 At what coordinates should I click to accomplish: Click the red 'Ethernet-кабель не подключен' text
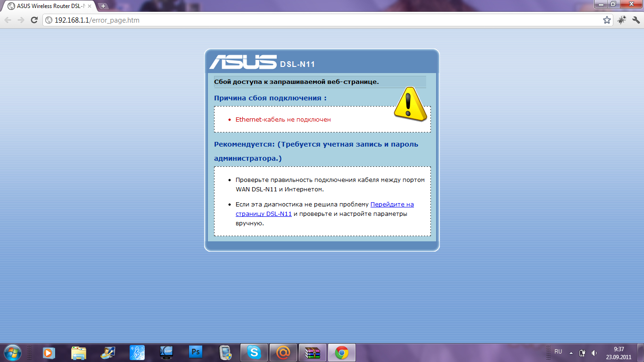(x=283, y=119)
